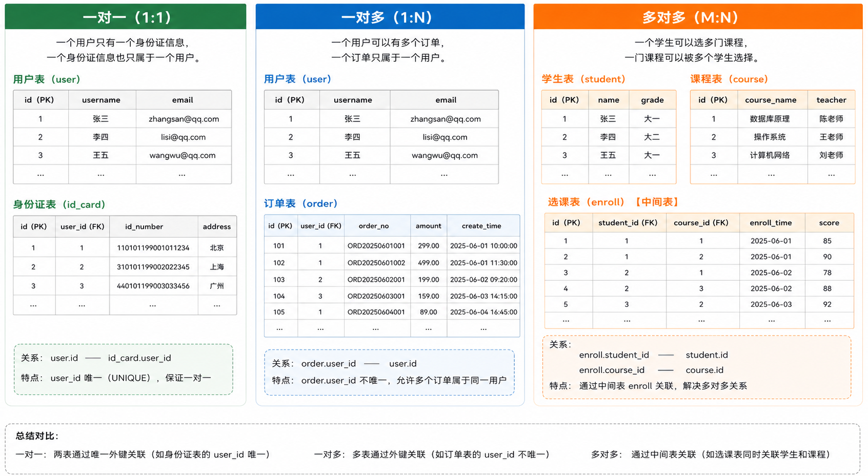Click zhangsan@qq.com in the 1:1 user table

pos(184,119)
